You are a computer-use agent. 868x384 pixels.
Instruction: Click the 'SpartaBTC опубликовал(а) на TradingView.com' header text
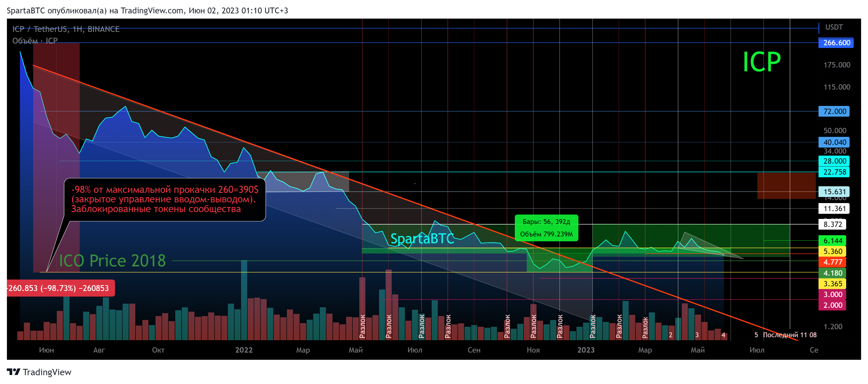(95, 10)
